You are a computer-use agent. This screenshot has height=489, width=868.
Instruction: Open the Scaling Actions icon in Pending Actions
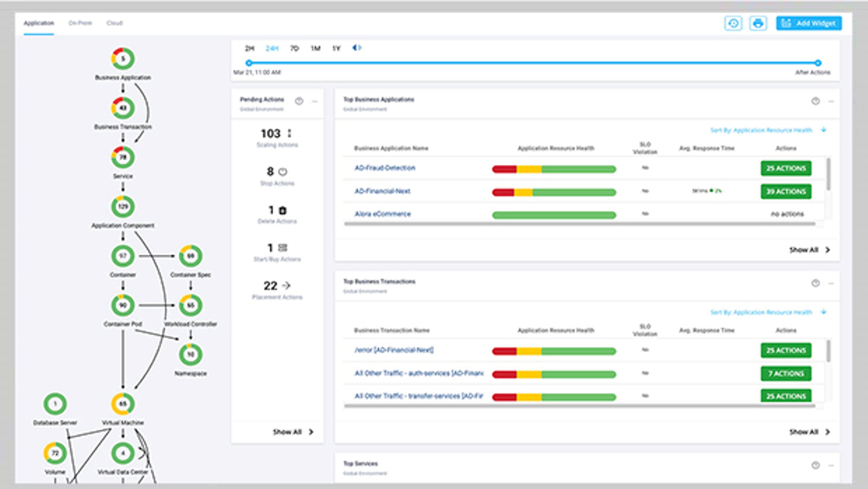pyautogui.click(x=289, y=134)
